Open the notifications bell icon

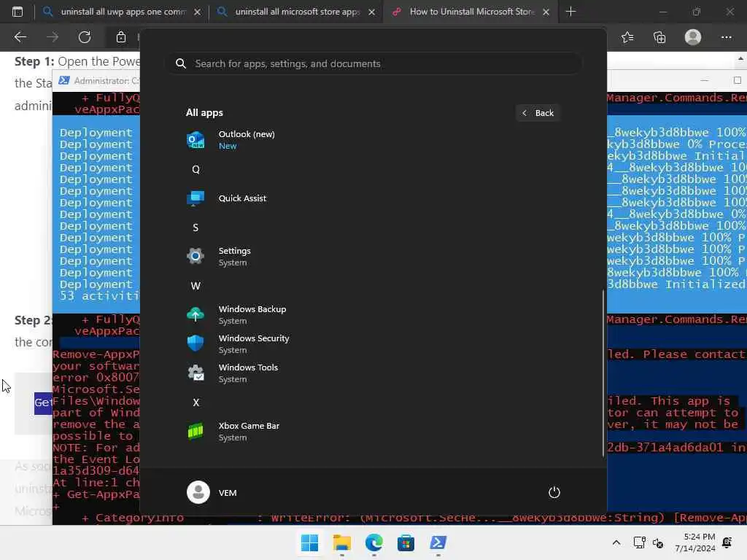click(x=727, y=542)
